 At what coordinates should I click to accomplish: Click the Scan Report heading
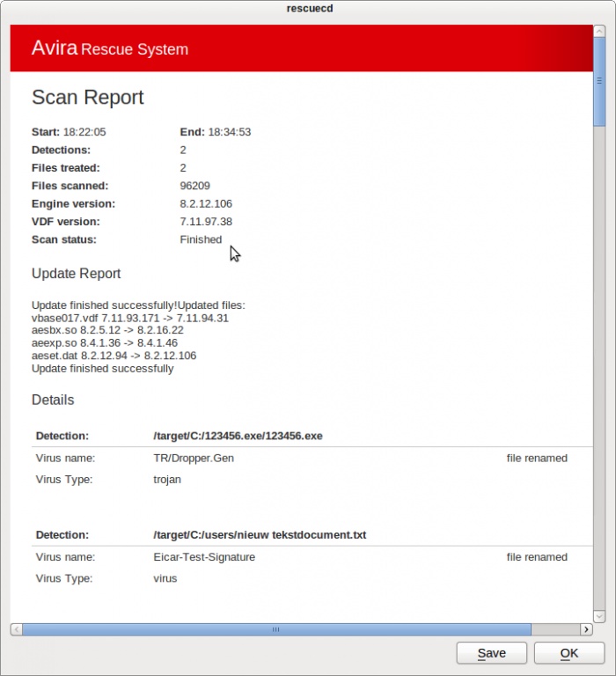(87, 98)
